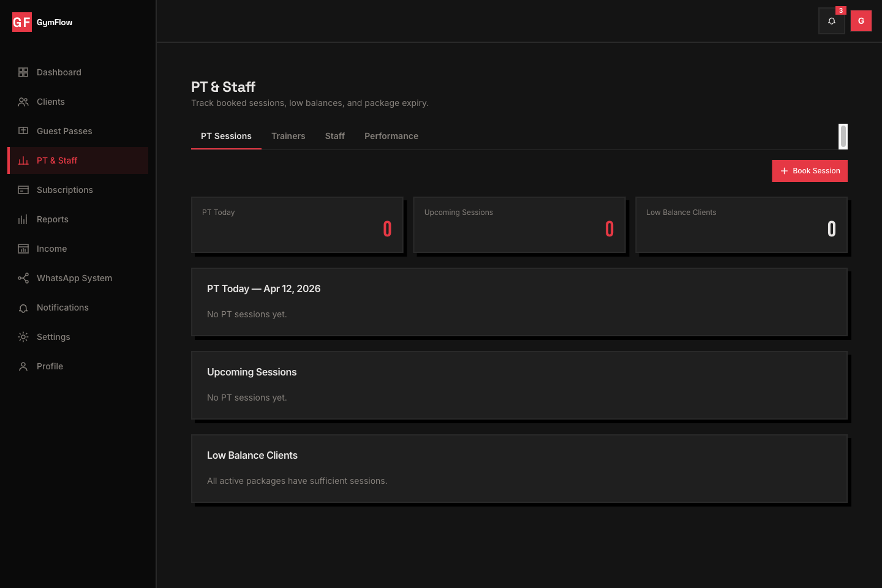
Task: Click the Income calendar icon
Action: tap(23, 249)
